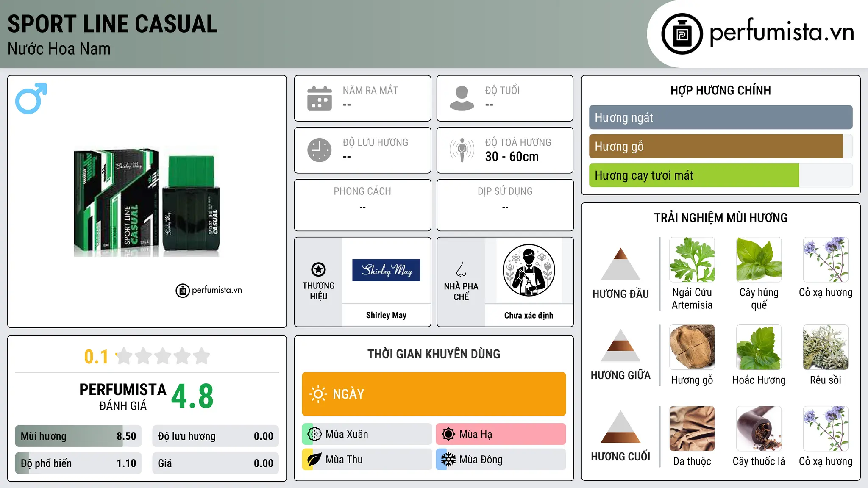
Task: Click the five-star rating row
Action: point(163,356)
